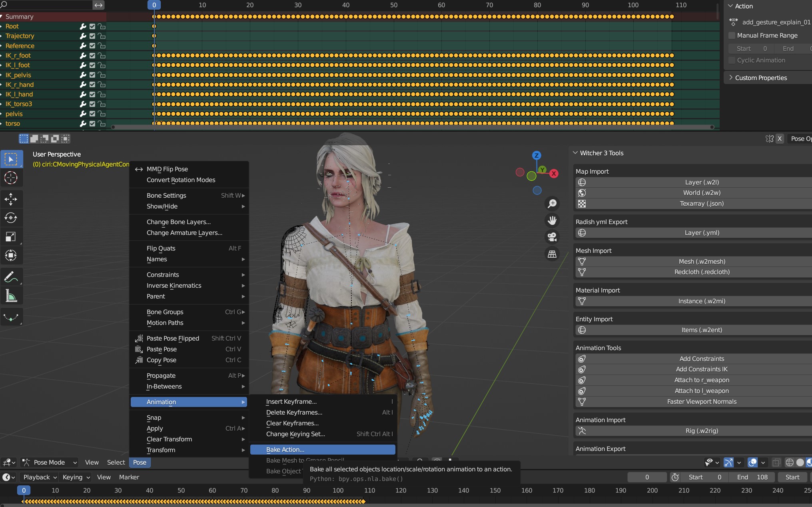Screen dimensions: 812x507
Task: Toggle X mirror in pose options
Action: coord(780,139)
